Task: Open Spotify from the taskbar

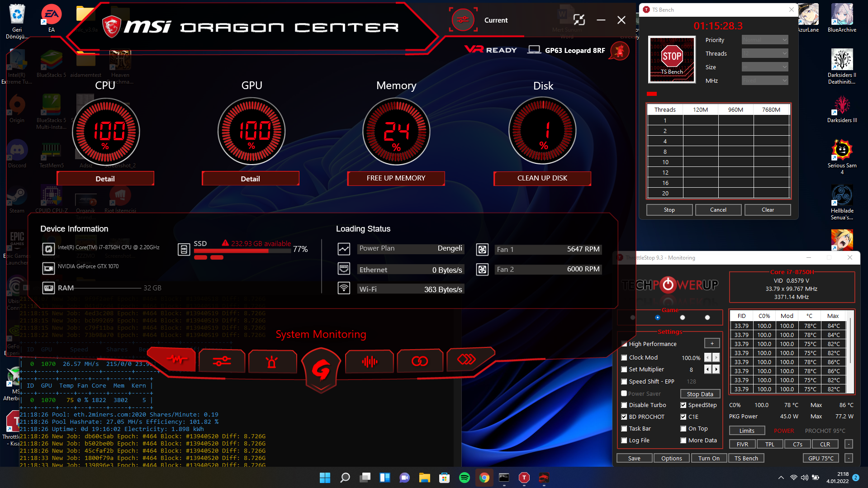Action: tap(464, 478)
